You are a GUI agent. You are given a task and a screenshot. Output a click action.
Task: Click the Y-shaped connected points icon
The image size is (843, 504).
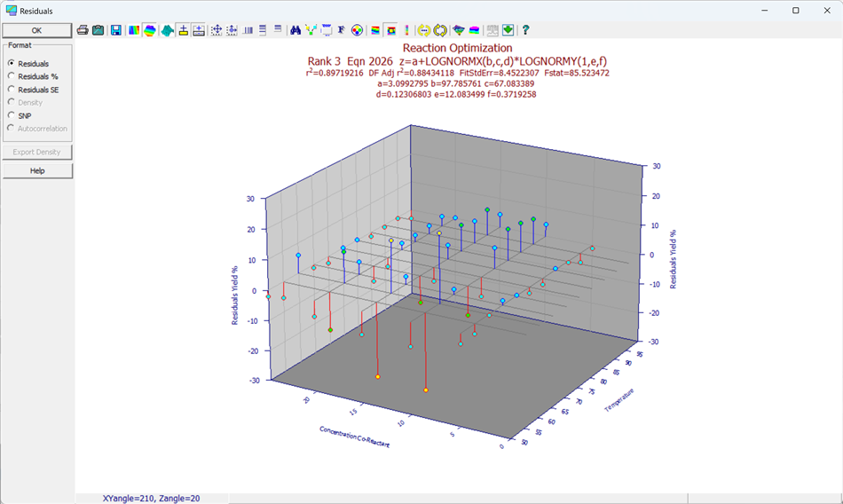click(x=311, y=30)
